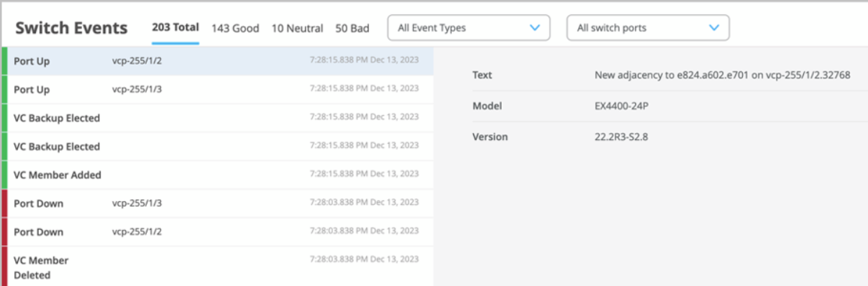Select Port Down event for vcp-255/1/3
This screenshot has height=286, width=868.
216,203
